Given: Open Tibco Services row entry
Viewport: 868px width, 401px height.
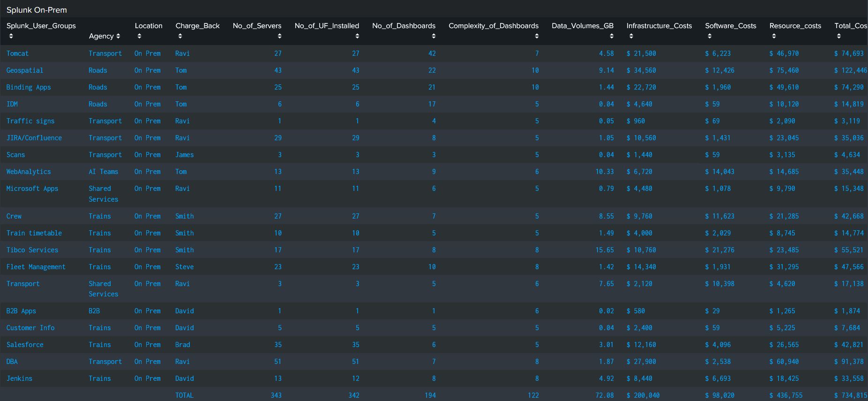Looking at the screenshot, I should (32, 250).
